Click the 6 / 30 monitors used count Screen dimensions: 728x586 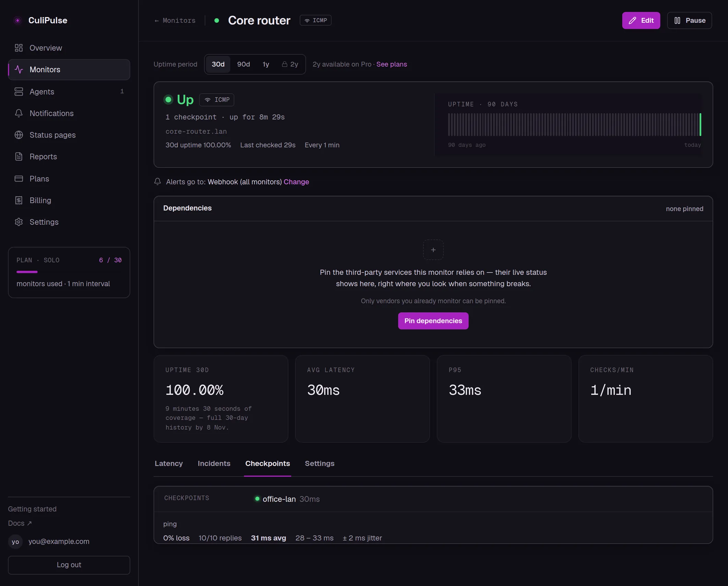point(110,260)
